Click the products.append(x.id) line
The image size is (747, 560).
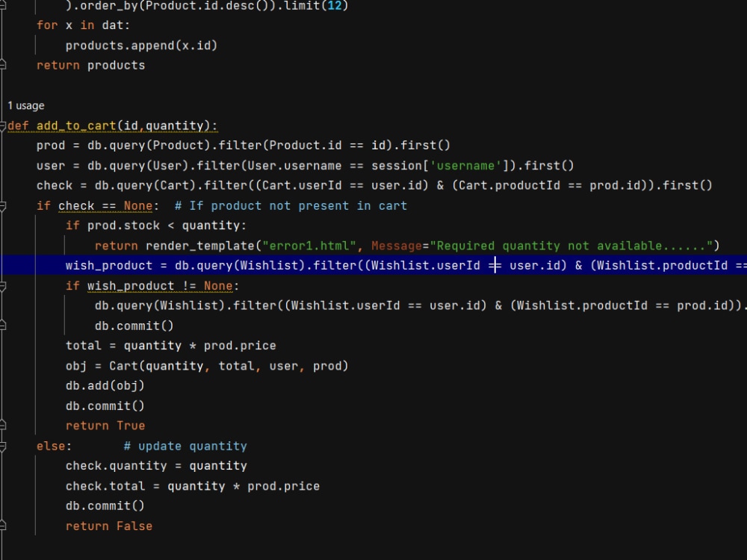pyautogui.click(x=141, y=46)
